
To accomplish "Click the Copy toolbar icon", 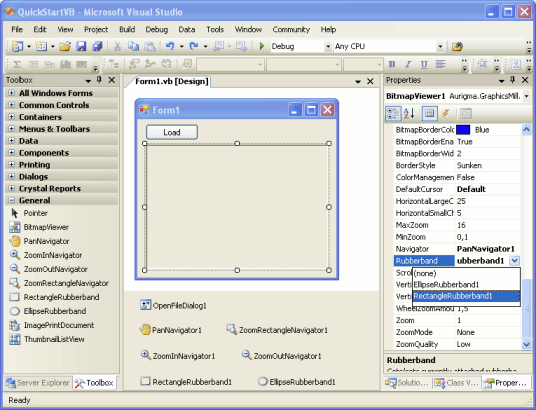I will [x=133, y=46].
